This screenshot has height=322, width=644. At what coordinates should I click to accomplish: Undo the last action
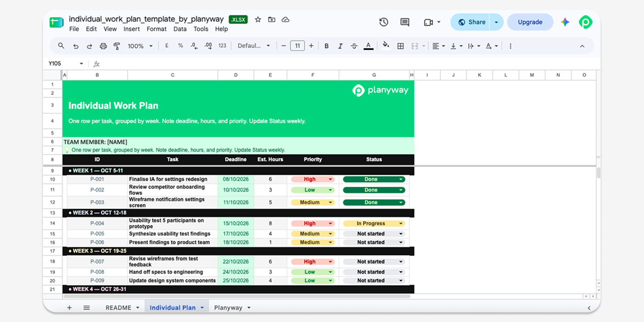pyautogui.click(x=76, y=46)
